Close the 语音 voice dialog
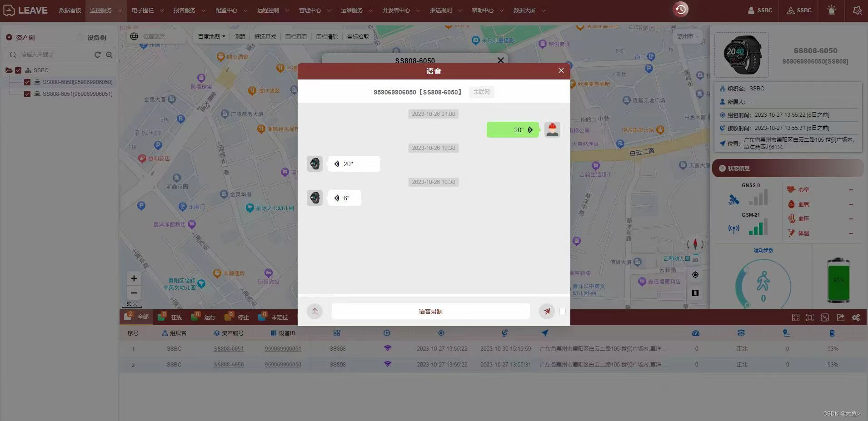This screenshot has width=868, height=421. tap(561, 70)
